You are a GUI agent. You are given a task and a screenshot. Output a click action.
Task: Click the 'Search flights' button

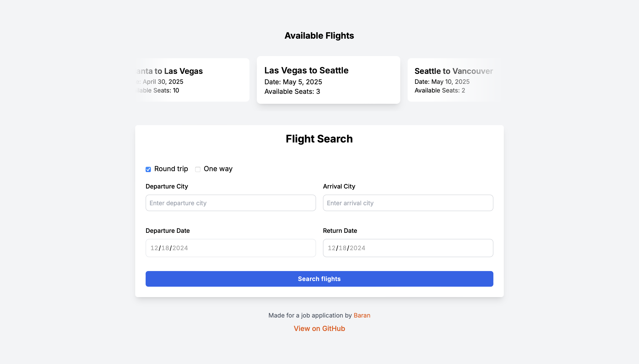[319, 279]
